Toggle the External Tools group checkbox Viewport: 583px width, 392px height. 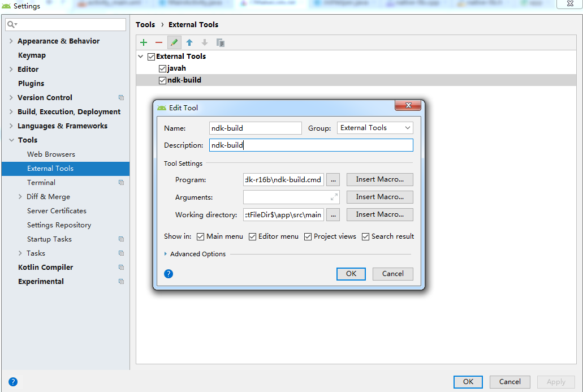point(152,57)
